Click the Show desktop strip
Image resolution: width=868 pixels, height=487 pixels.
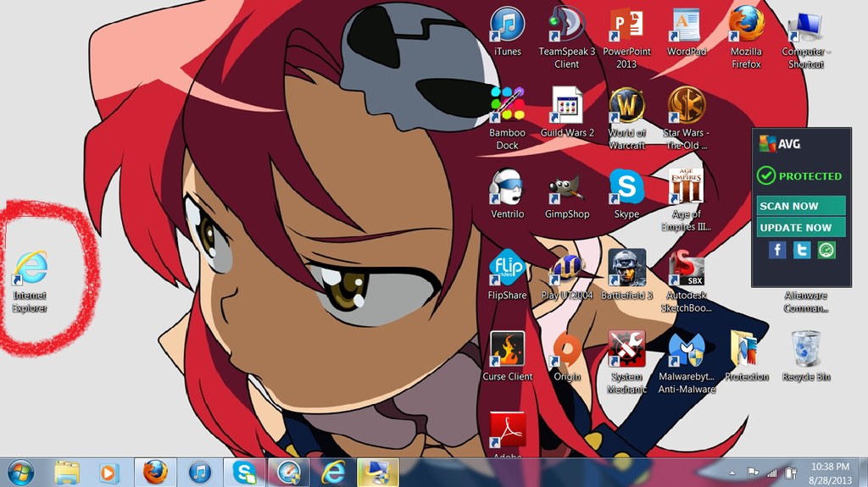coord(864,473)
